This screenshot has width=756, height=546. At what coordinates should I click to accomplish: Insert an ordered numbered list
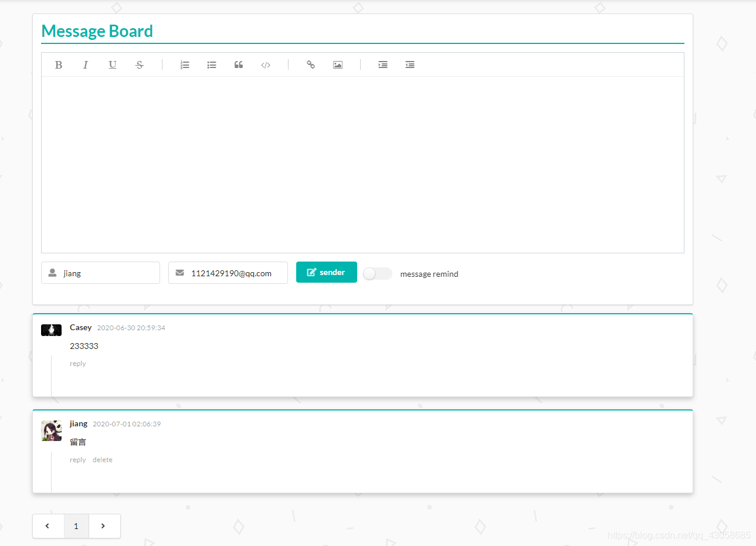[185, 65]
